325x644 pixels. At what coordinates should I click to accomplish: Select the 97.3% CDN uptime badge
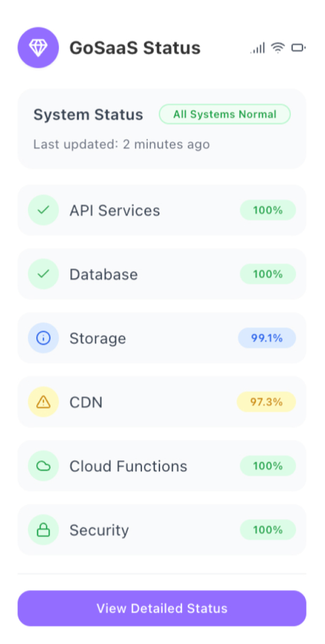[266, 402]
